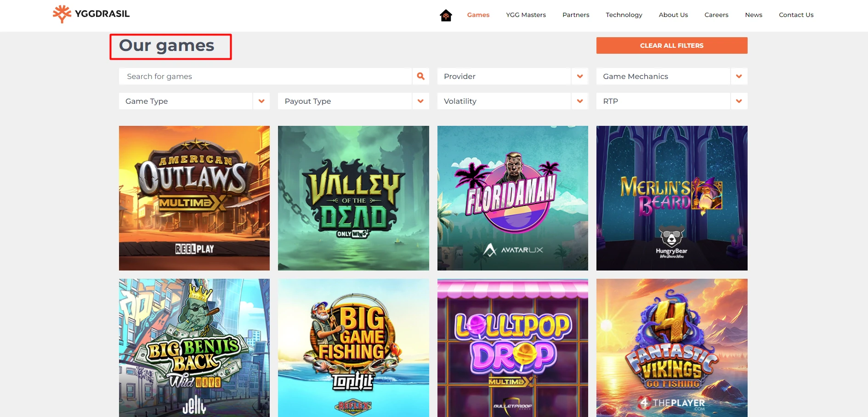Screen dimensions: 868x417
Task: Navigate to the Technology page
Action: point(624,15)
